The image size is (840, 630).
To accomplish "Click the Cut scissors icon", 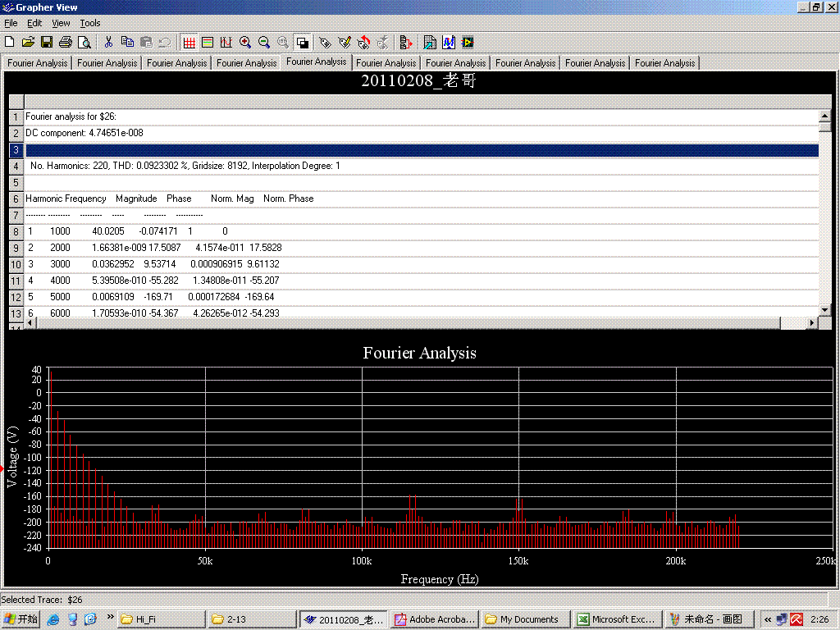I will pos(108,42).
